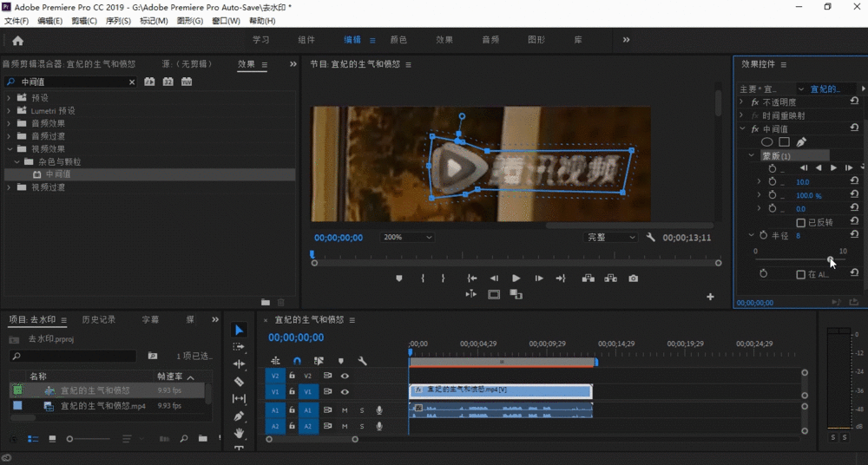Toggle animation stopwatch for 半径

pos(763,235)
